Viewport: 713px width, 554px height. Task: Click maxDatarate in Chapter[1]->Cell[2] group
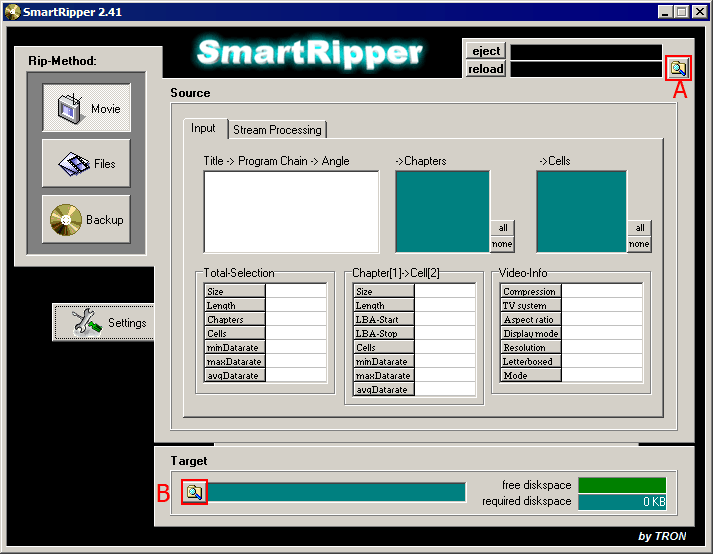point(414,376)
